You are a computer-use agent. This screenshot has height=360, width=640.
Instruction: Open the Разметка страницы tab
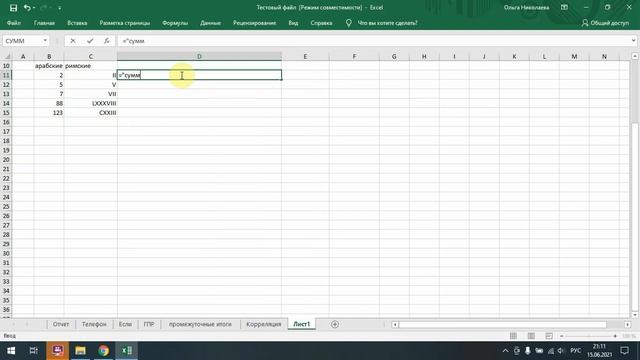[125, 23]
